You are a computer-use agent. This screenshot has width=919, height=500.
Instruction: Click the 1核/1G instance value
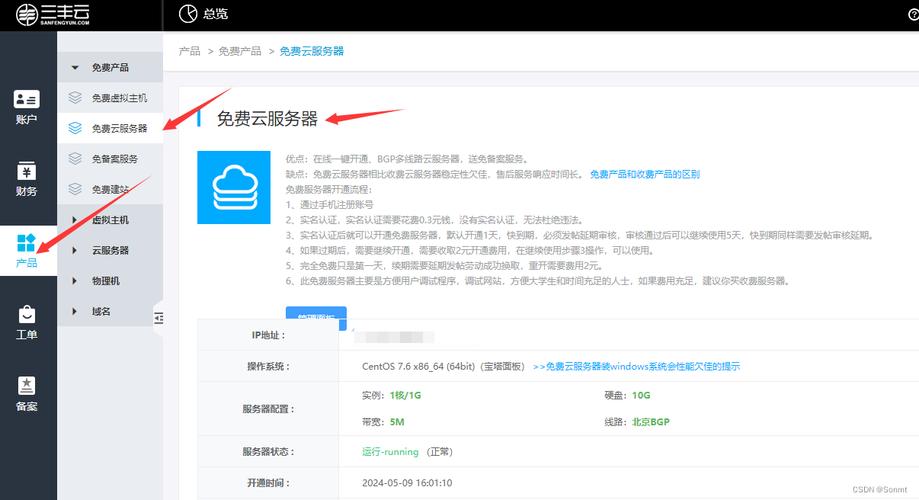406,395
